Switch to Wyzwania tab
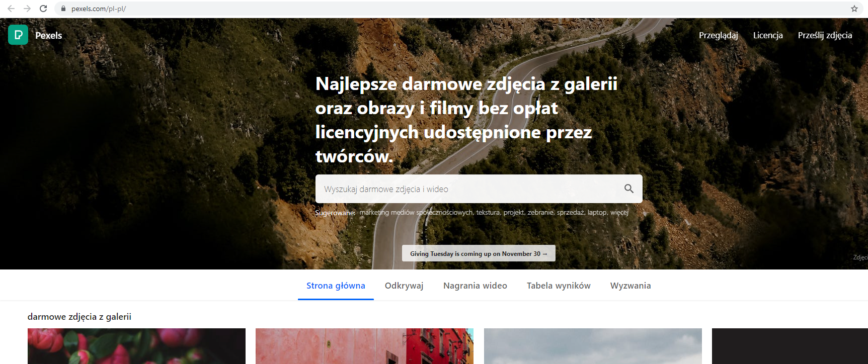 [630, 286]
